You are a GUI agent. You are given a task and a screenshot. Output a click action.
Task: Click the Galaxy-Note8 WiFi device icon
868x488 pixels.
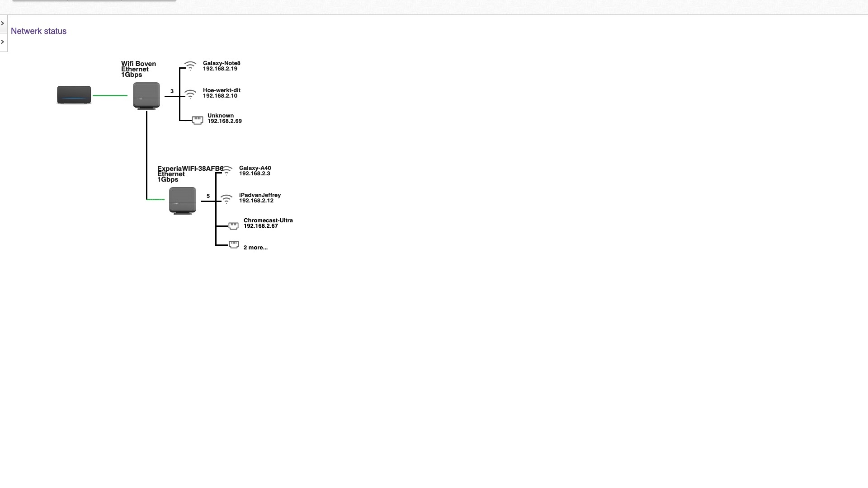189,66
